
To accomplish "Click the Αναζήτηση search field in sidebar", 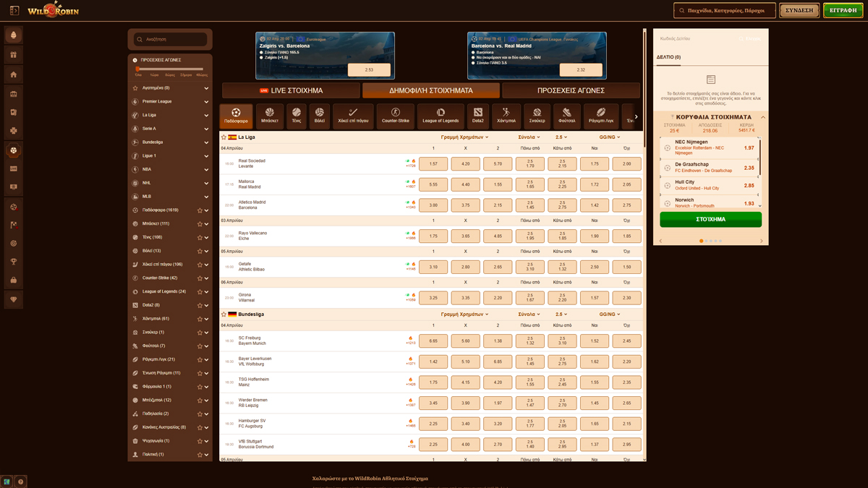I will click(x=174, y=39).
